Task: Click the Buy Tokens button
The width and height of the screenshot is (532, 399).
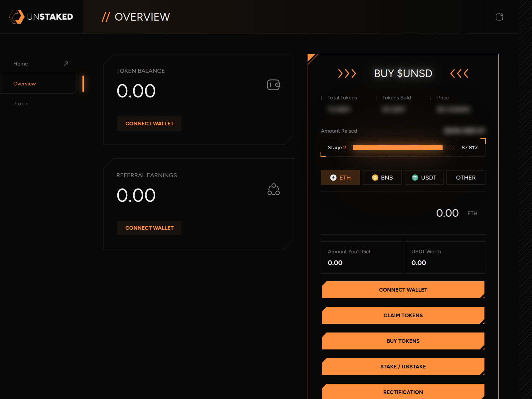Action: click(403, 341)
